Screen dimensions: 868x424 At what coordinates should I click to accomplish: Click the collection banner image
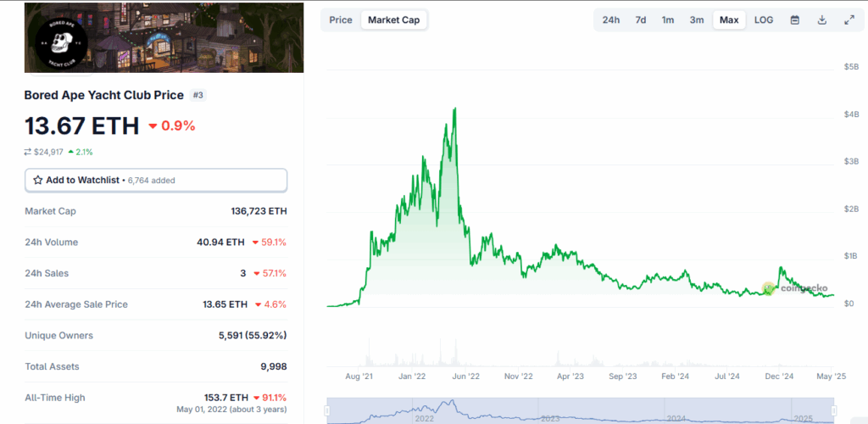[x=195, y=37]
